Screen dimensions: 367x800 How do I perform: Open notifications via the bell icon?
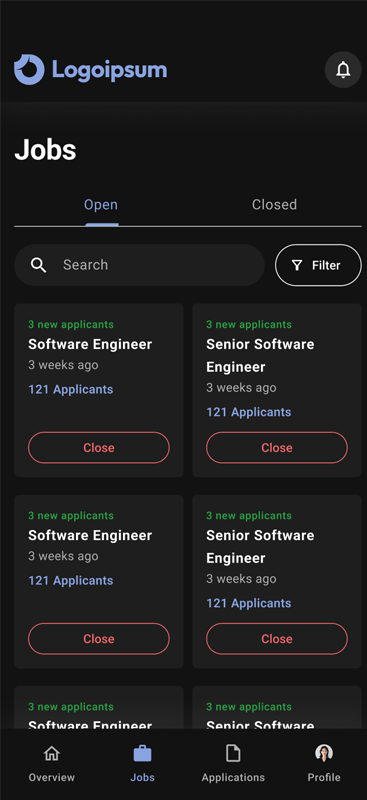[343, 69]
